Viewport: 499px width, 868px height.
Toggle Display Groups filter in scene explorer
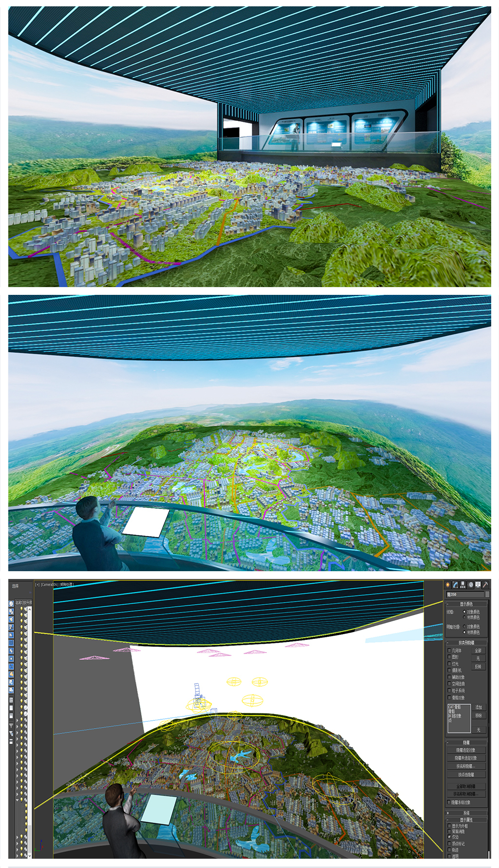click(11, 651)
